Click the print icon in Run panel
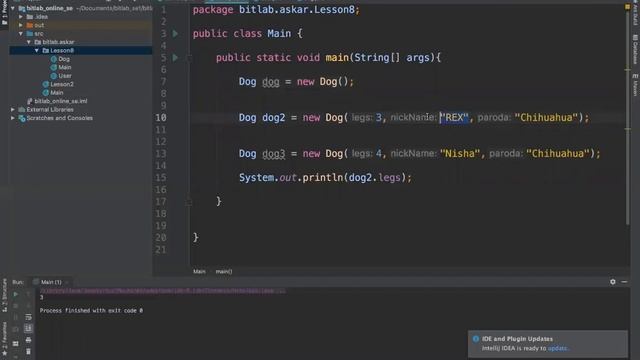 pos(28,340)
